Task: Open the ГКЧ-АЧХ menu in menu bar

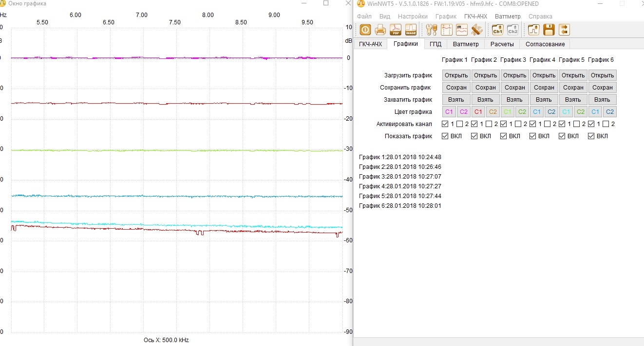Action: click(475, 16)
